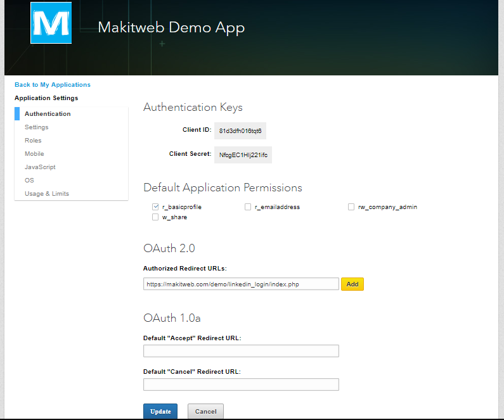Focus the Authorized Redirect URLs field
Screen dimensions: 504x420
pos(241,284)
